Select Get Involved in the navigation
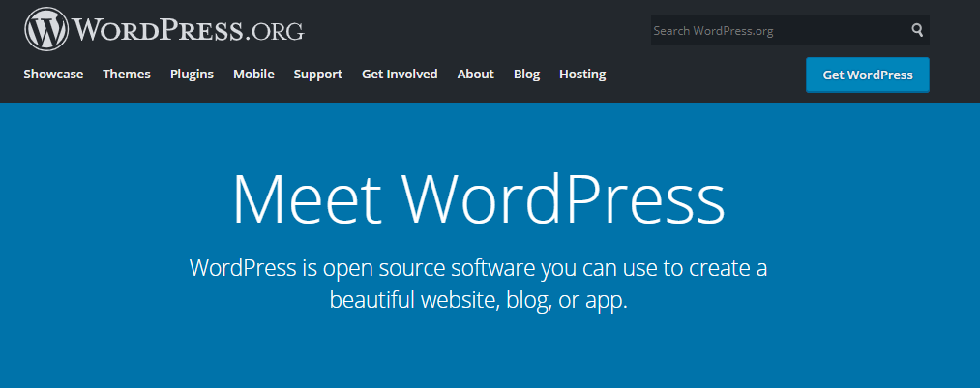980x392 pixels. coord(400,74)
